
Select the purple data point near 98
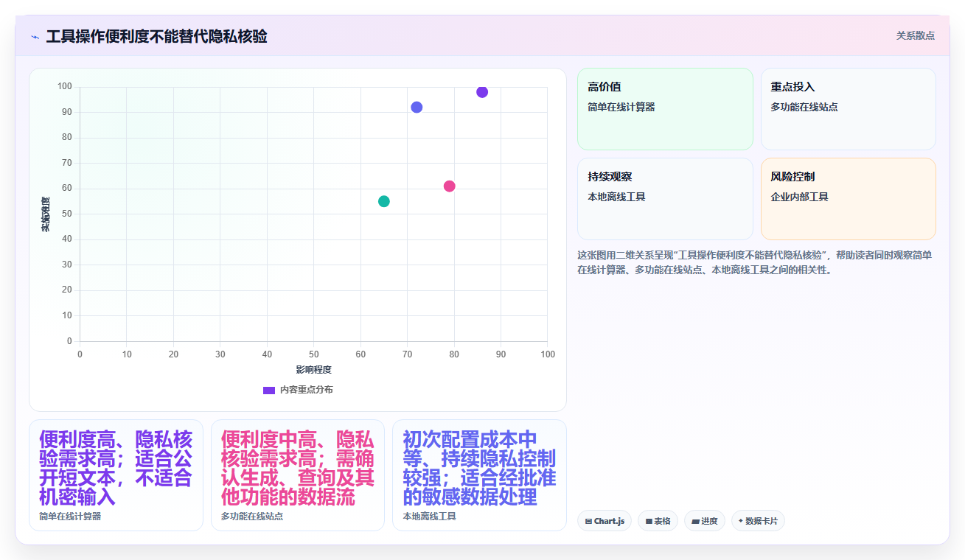tap(482, 92)
